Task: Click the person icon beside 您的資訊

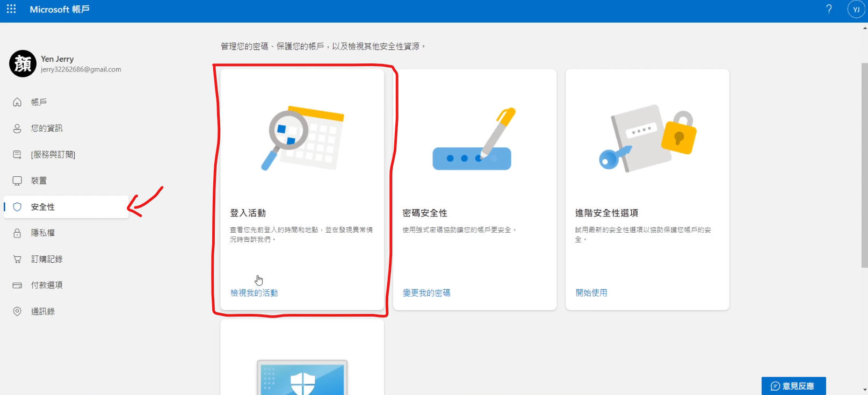Action: pos(17,128)
